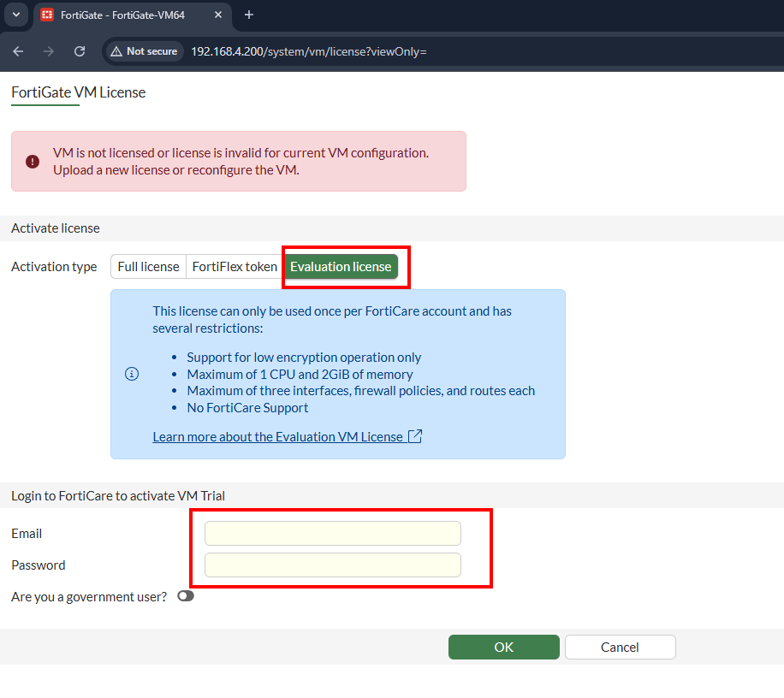Screen dimensions: 784x698
Task: Click the browser forward arrow
Action: [49, 51]
